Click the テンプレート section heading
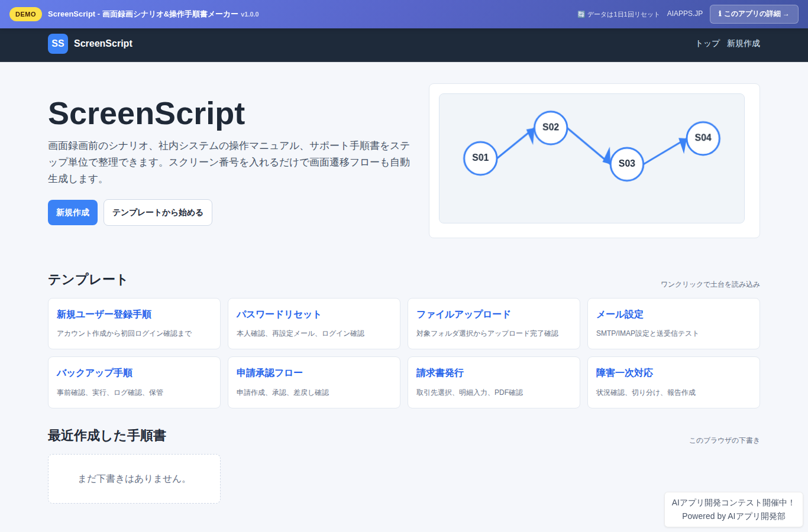Viewport: 808px width, 532px height. tap(88, 280)
